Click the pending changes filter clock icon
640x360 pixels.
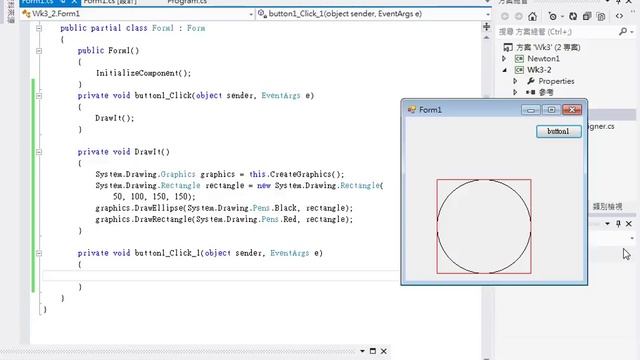coord(553,16)
